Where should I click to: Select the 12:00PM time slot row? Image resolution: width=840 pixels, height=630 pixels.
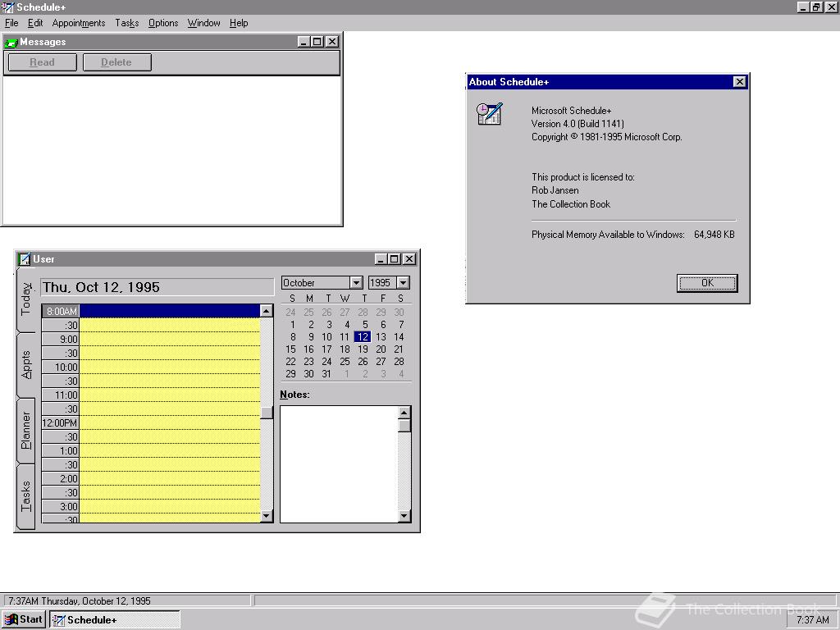tap(169, 422)
